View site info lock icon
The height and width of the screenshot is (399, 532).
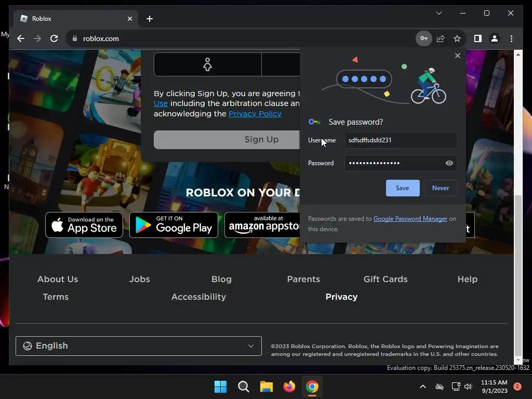pos(75,38)
